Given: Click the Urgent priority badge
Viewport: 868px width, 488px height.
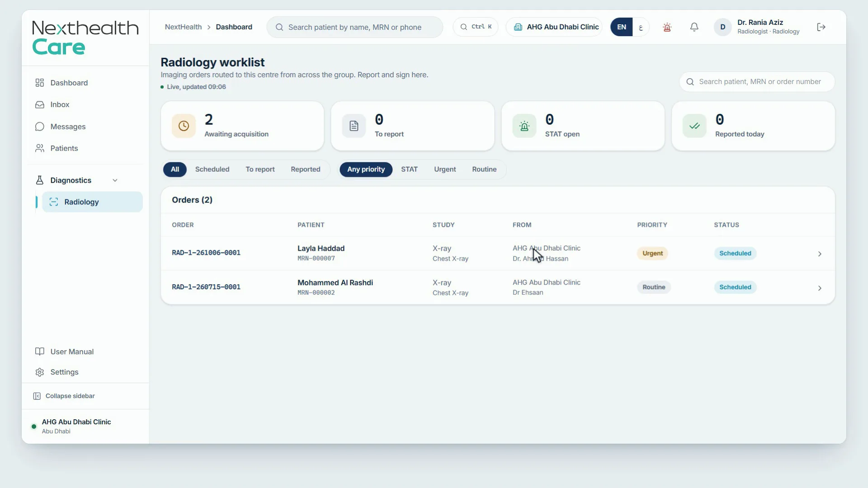Looking at the screenshot, I should tap(652, 253).
